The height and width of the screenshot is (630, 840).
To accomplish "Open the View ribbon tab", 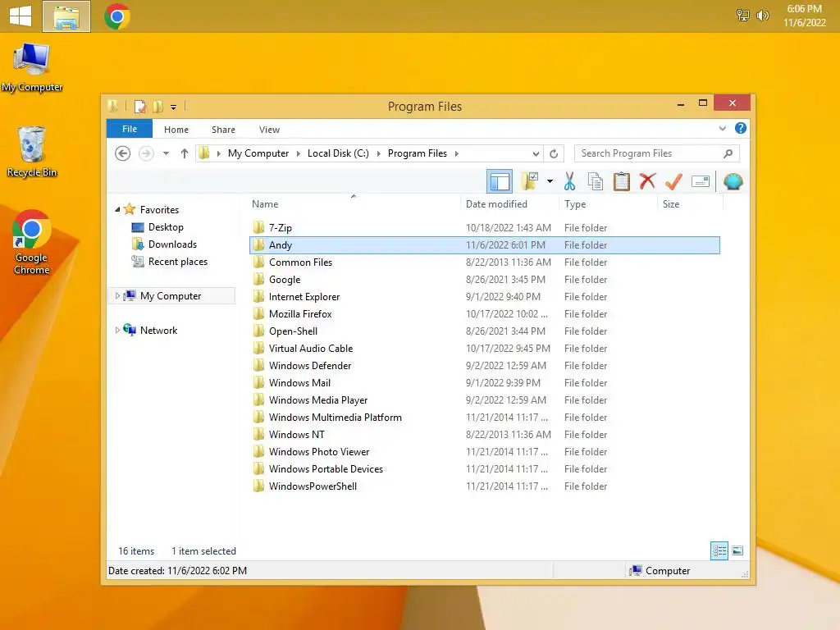I will [x=269, y=130].
